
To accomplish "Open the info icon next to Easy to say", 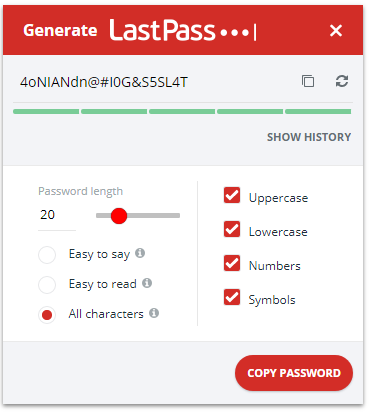I will 140,253.
